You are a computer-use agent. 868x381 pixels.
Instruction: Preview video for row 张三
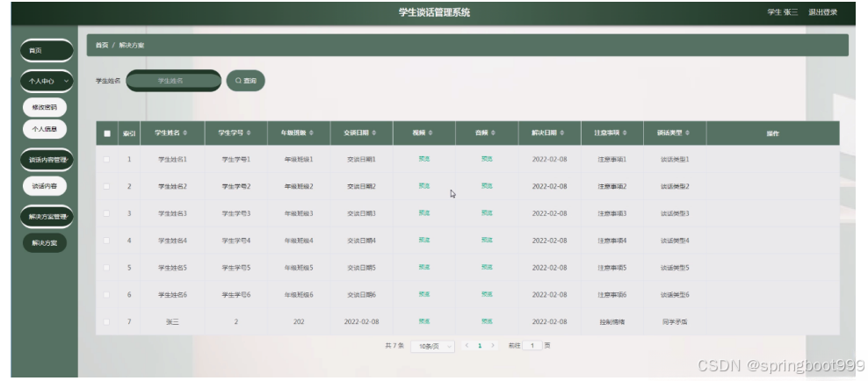[x=424, y=321]
